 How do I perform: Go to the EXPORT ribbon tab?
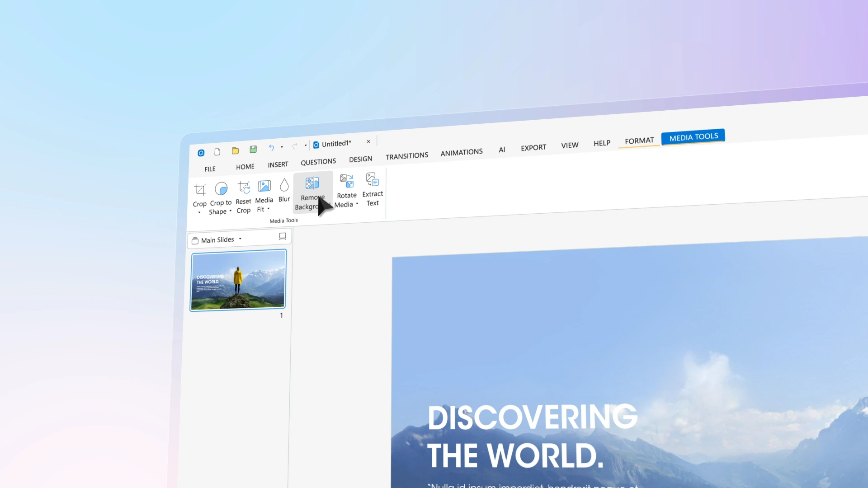[533, 147]
